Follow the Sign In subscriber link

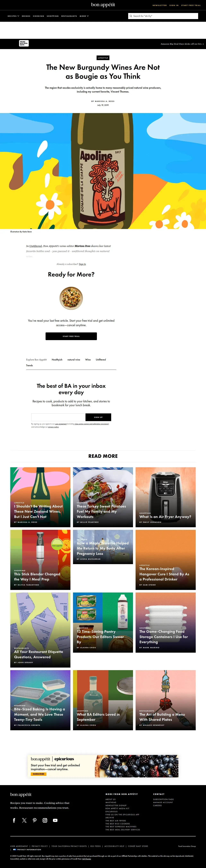(82, 264)
